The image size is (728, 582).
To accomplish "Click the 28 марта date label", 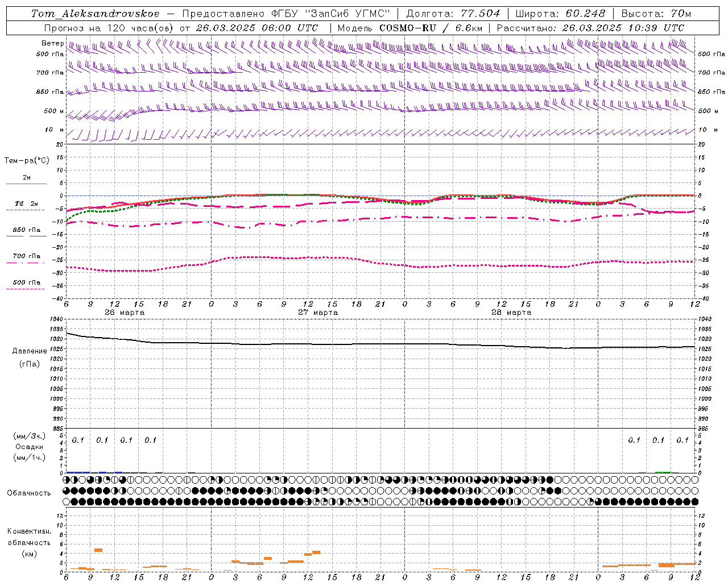I will tap(511, 313).
